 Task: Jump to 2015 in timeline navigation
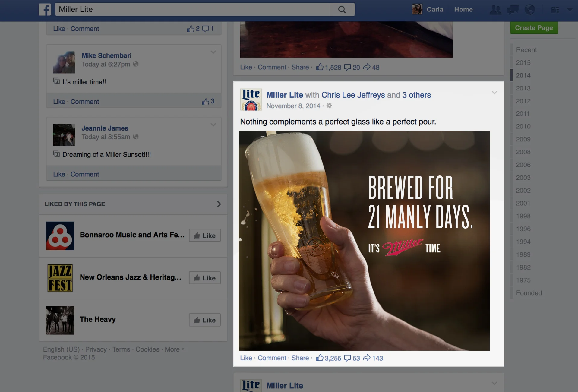[x=523, y=63]
